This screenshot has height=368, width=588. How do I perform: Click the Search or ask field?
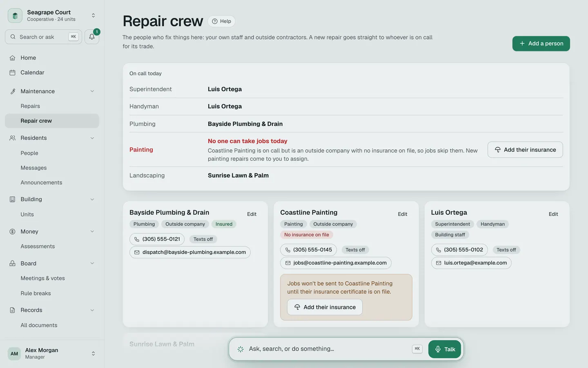[43, 37]
